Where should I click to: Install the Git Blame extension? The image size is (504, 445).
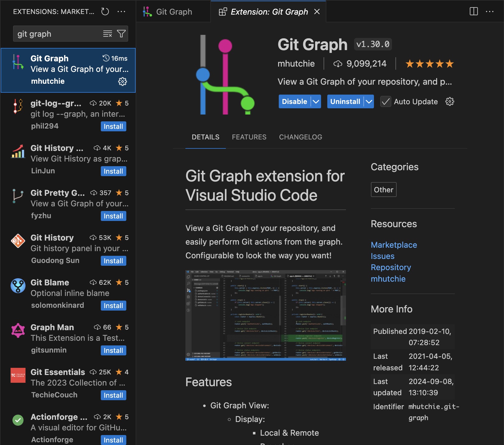pos(113,306)
